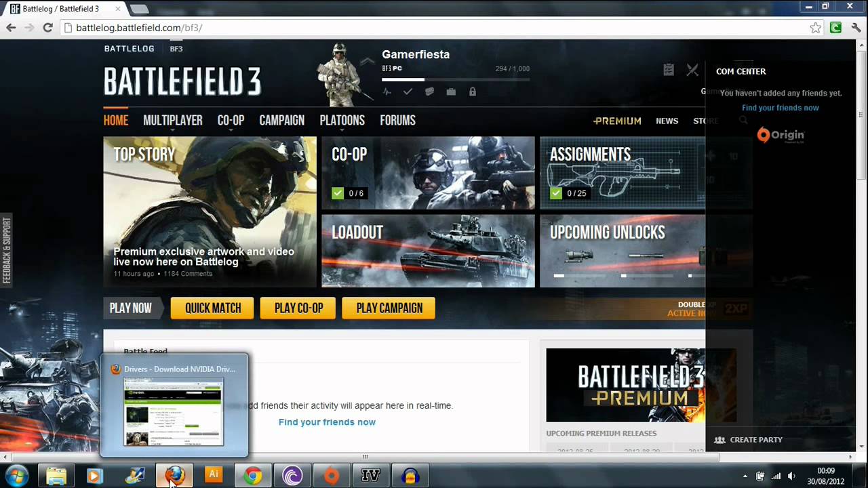
Task: Click the volume speaker tray icon
Action: 791,476
